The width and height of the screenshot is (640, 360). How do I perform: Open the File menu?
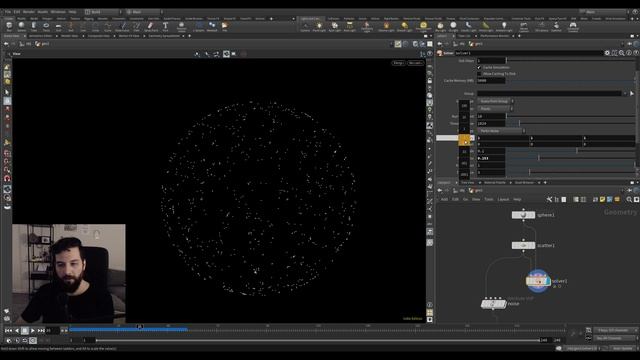pos(8,12)
